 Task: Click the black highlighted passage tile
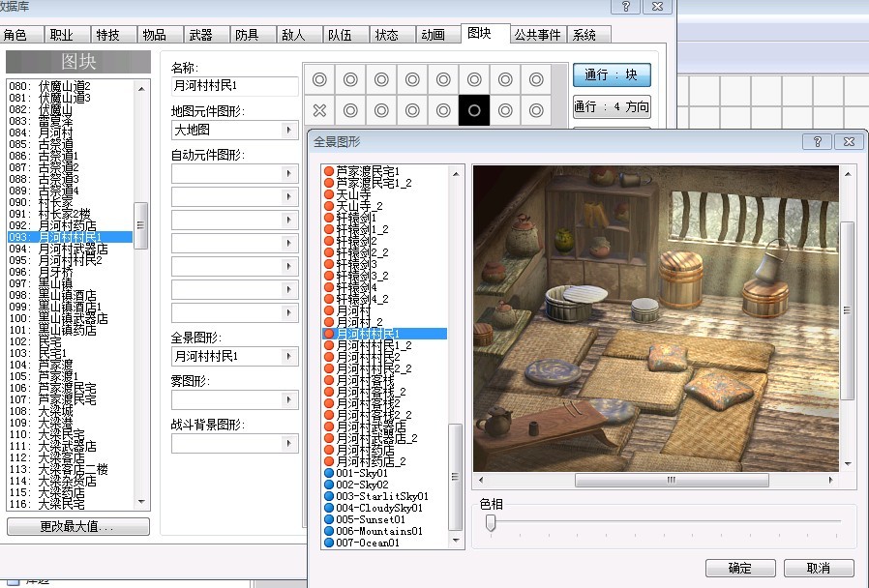click(474, 110)
